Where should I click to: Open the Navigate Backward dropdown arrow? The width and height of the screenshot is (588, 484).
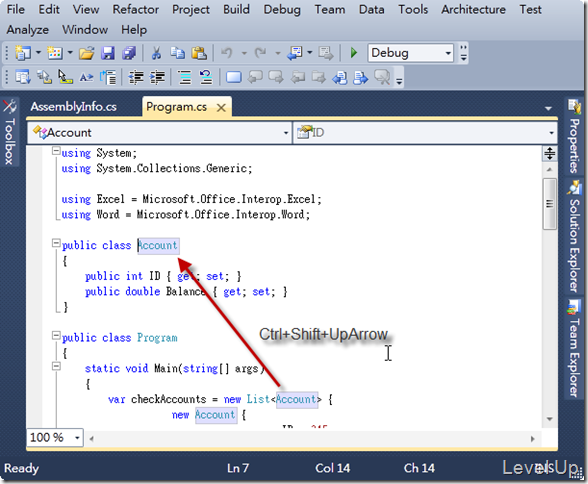pos(310,53)
